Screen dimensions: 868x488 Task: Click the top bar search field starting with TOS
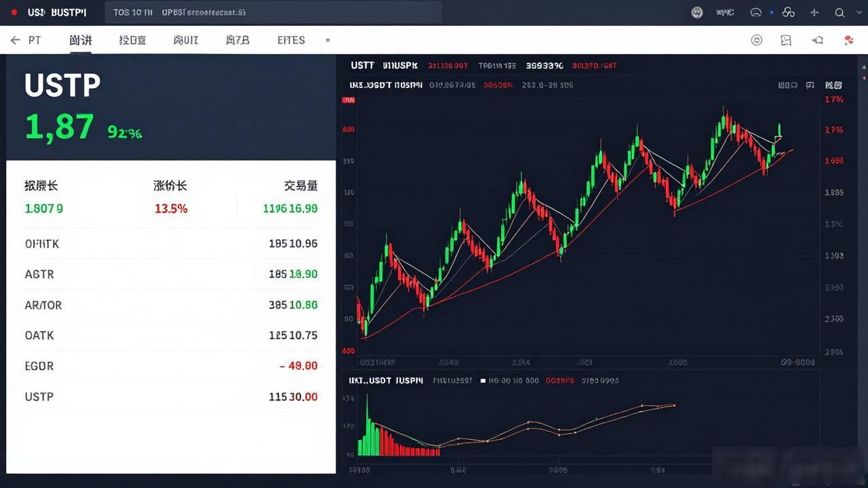pos(273,13)
